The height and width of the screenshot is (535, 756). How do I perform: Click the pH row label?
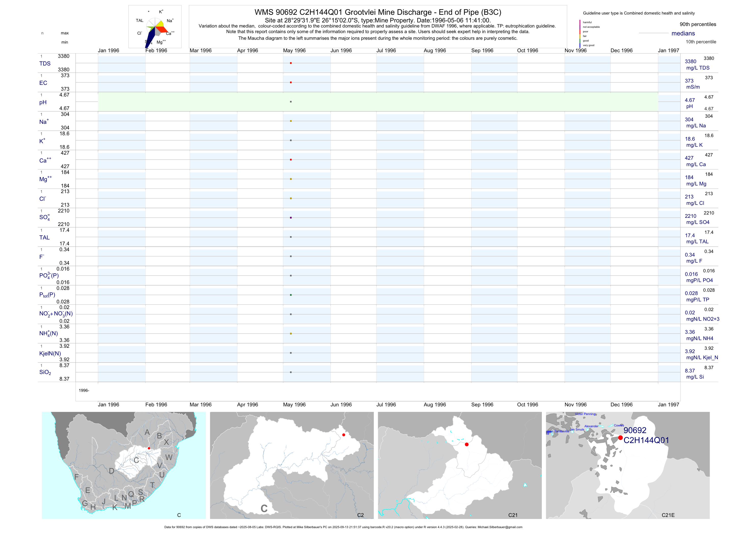click(x=43, y=102)
